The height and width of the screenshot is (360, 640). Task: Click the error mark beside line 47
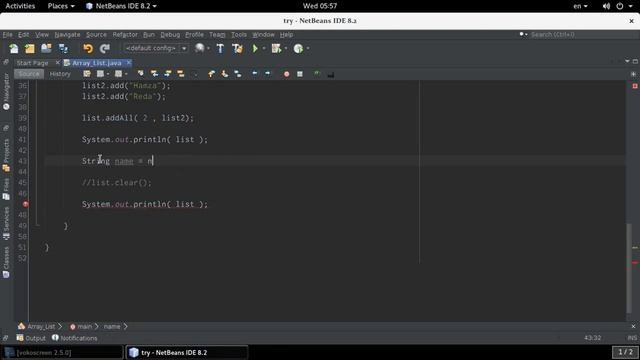tap(25, 204)
